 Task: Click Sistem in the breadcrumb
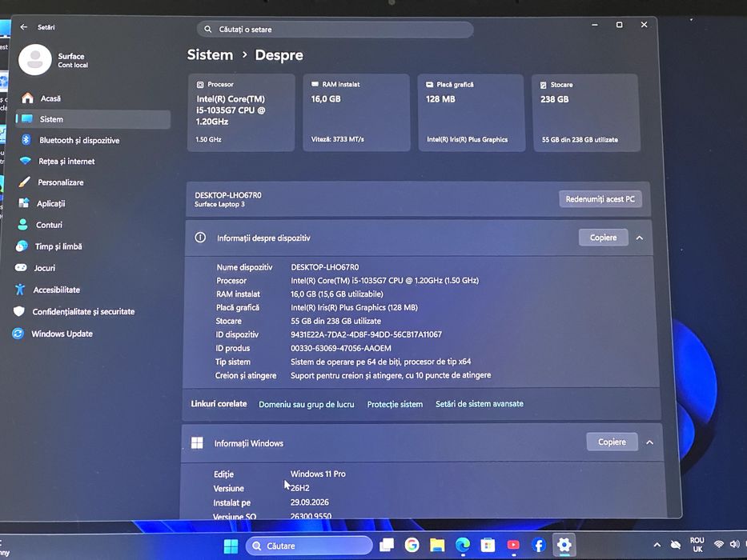point(210,54)
